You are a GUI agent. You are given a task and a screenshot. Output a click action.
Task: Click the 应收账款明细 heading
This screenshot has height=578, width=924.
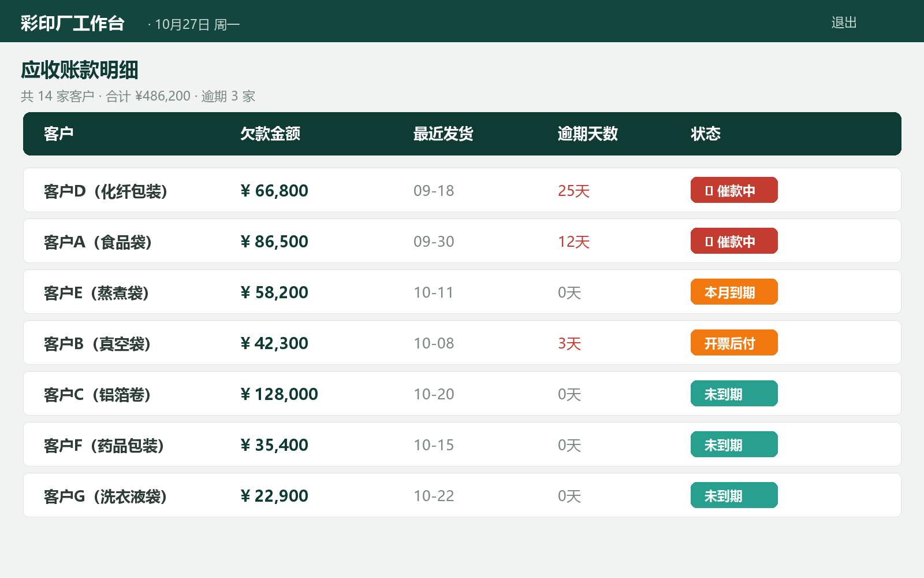tap(80, 70)
